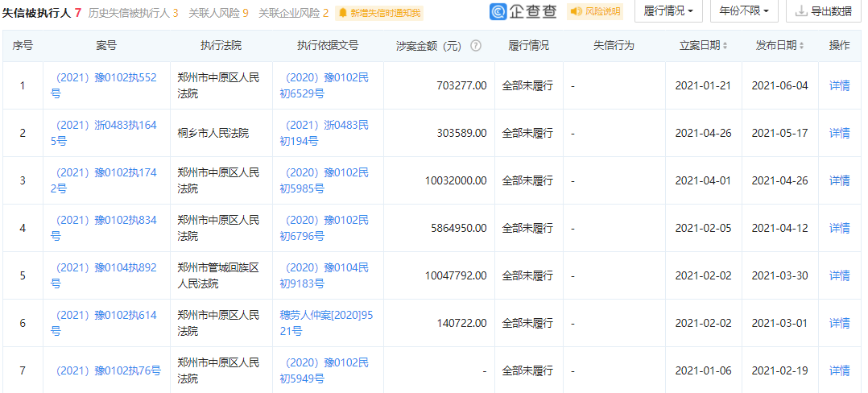868x393 pixels.
Task: Click the 执行法院 column header
Action: coord(221,46)
